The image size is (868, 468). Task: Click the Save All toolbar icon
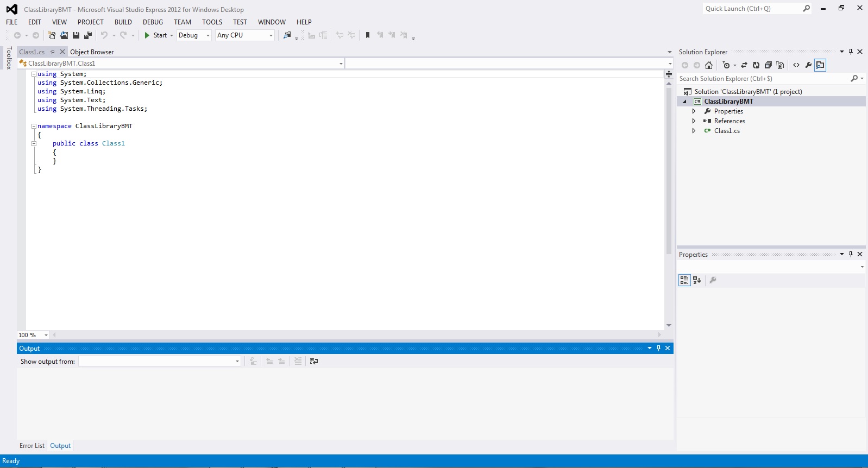point(88,35)
